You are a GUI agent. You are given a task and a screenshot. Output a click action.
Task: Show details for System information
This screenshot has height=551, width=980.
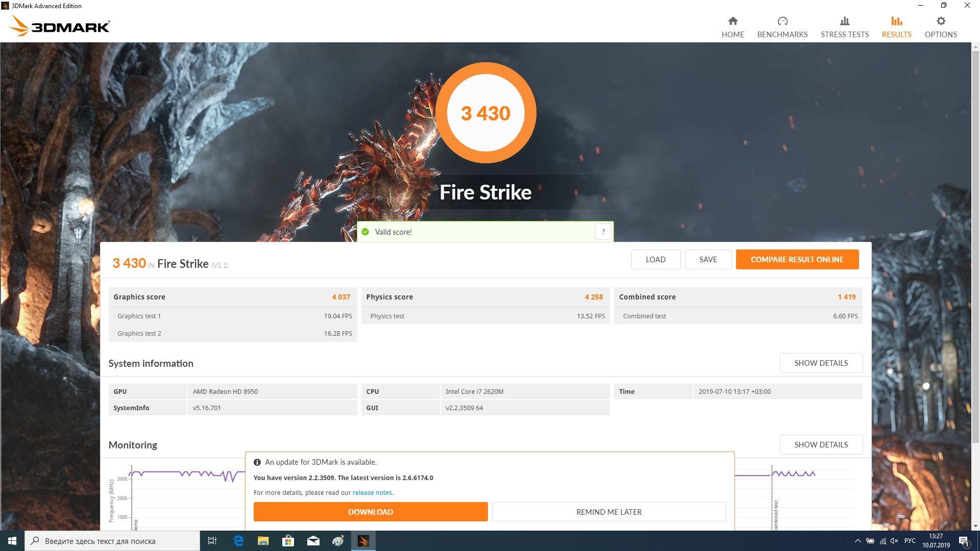tap(821, 363)
